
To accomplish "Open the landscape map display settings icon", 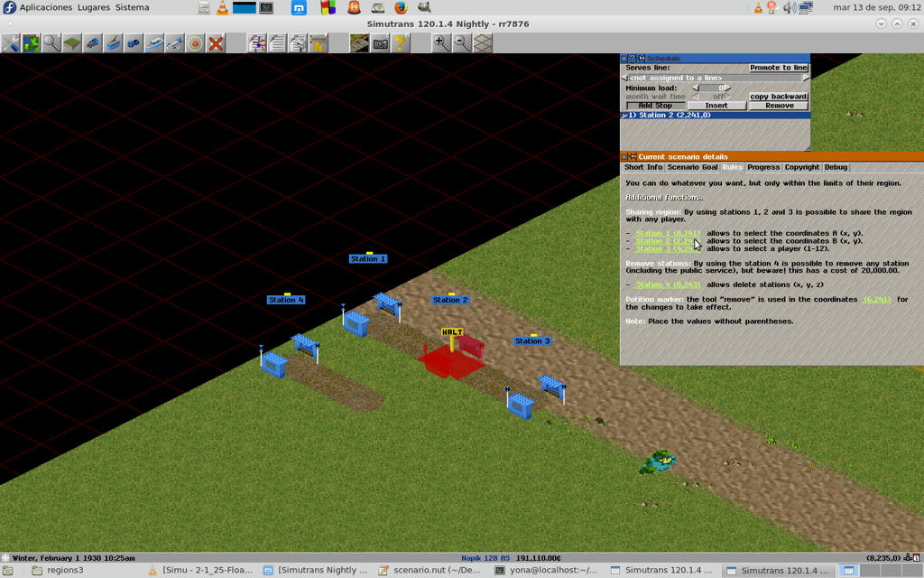I will [359, 43].
